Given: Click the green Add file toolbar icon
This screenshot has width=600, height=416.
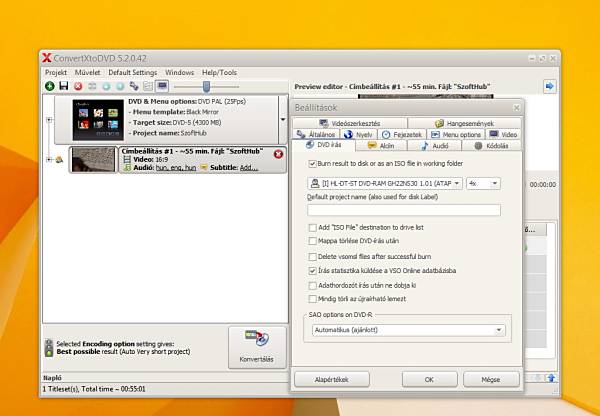Looking at the screenshot, I should tap(50, 86).
